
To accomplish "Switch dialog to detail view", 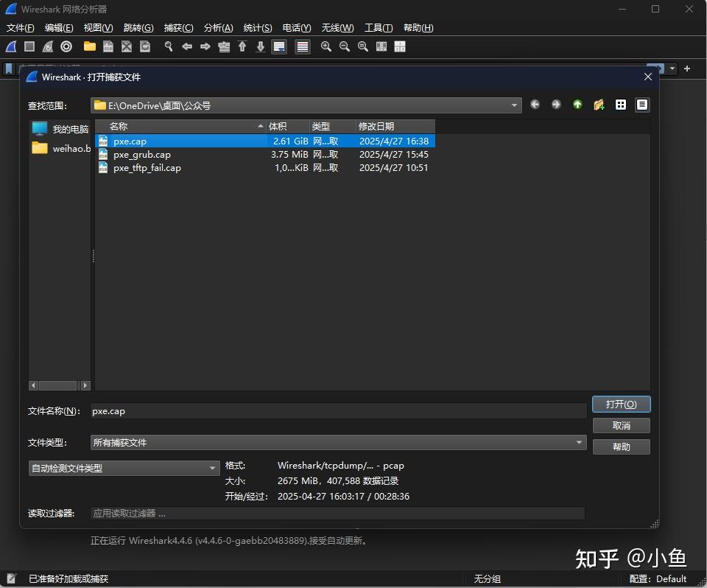I will (x=642, y=105).
